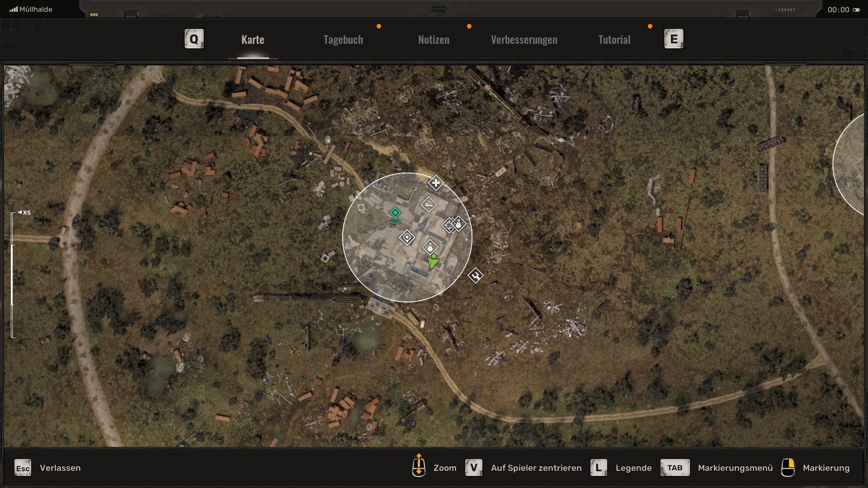Select the bed resting place marker
The width and height of the screenshot is (868, 488).
pos(428,205)
